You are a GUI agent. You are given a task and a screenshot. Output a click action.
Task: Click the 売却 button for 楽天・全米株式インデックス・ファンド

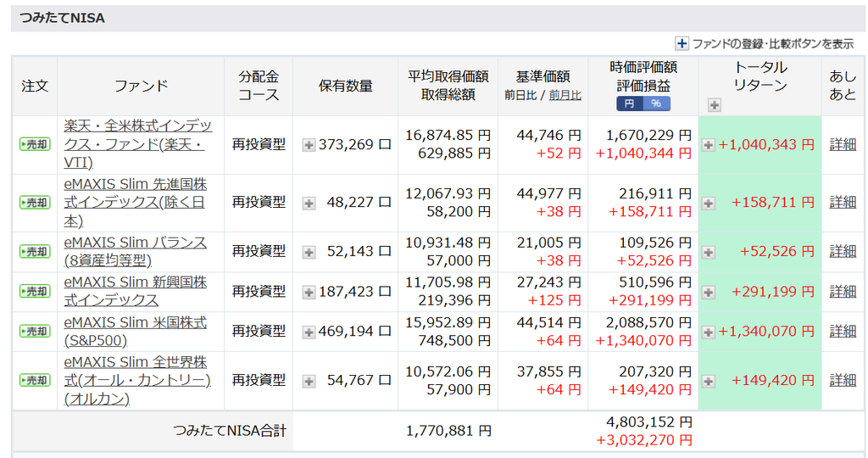35,144
